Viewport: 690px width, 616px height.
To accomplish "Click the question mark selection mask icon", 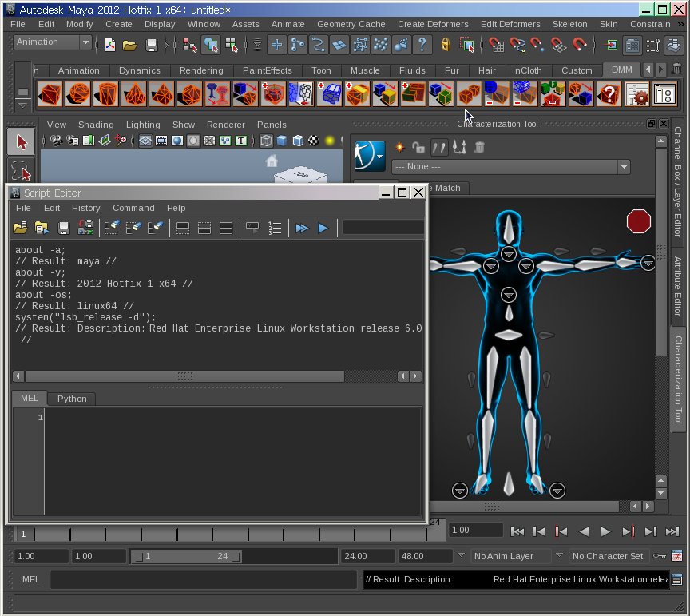I will coord(422,45).
